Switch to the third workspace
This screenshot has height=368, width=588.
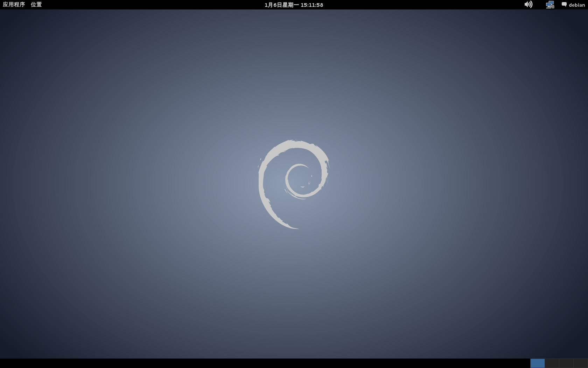566,363
